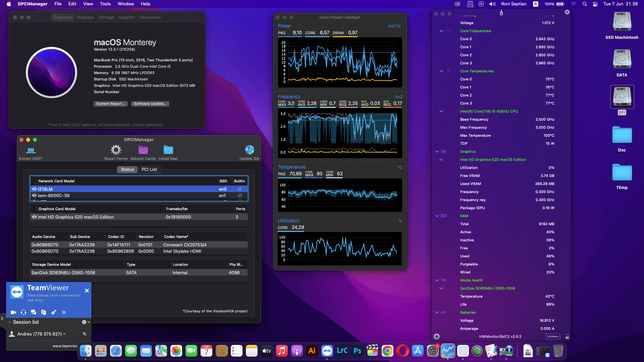Expand TeamViewer toolbar double-arrow icon

[64, 312]
